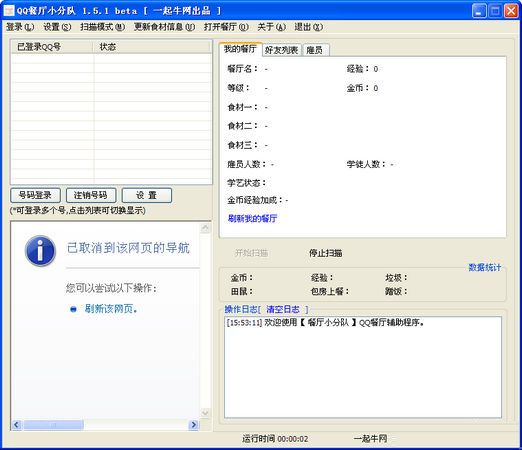
Task: Click the 一起牛网 status bar text
Action: (370, 439)
